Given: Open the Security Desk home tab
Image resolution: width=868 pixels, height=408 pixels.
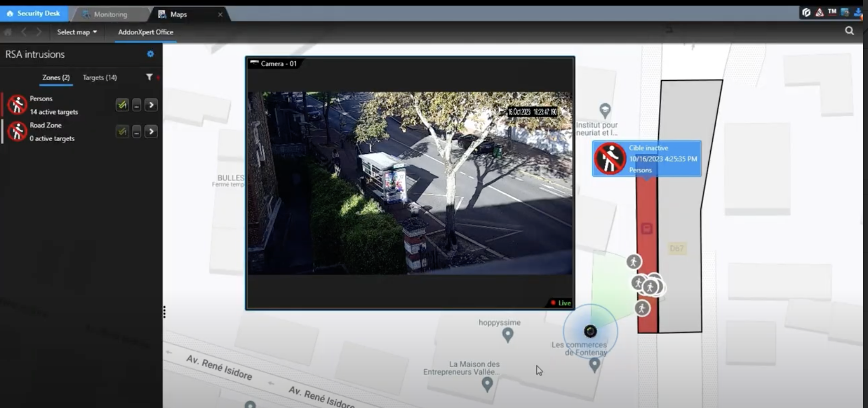Looking at the screenshot, I should click(x=33, y=14).
